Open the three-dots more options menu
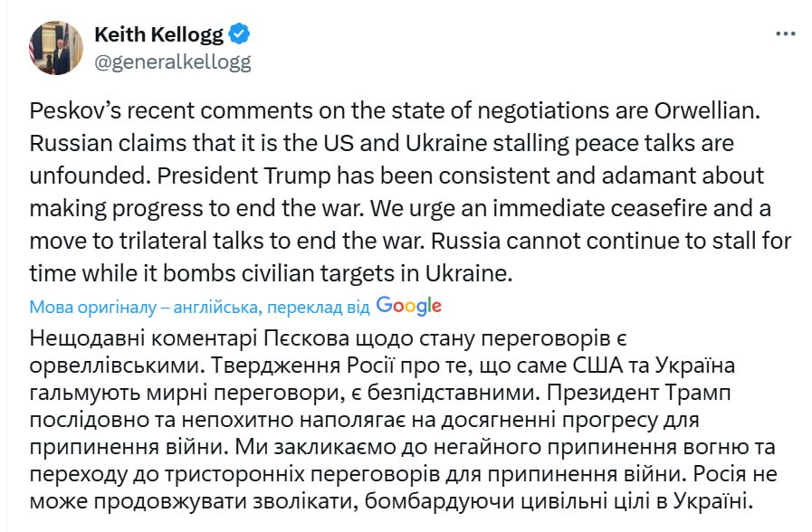Screen dimensions: 812x532 tap(785, 34)
